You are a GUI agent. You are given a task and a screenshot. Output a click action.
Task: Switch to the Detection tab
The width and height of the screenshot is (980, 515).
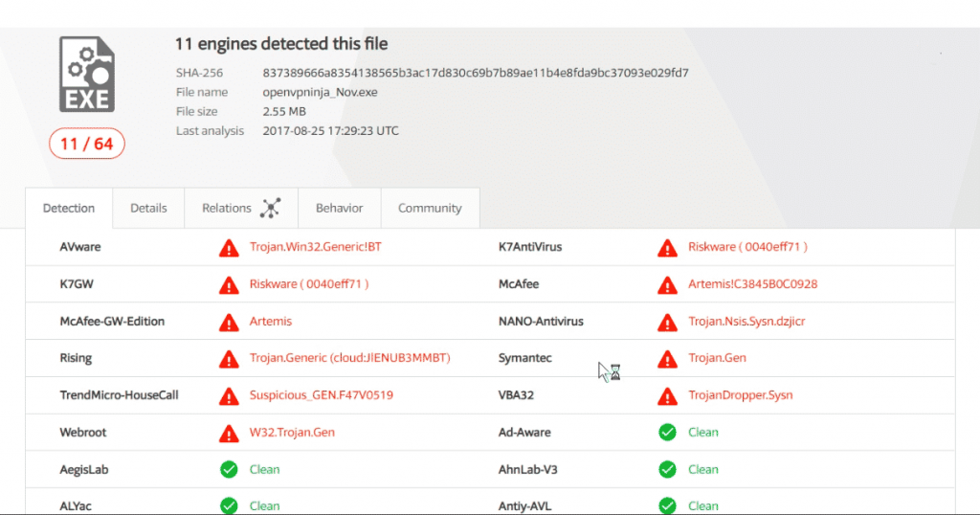click(x=69, y=208)
